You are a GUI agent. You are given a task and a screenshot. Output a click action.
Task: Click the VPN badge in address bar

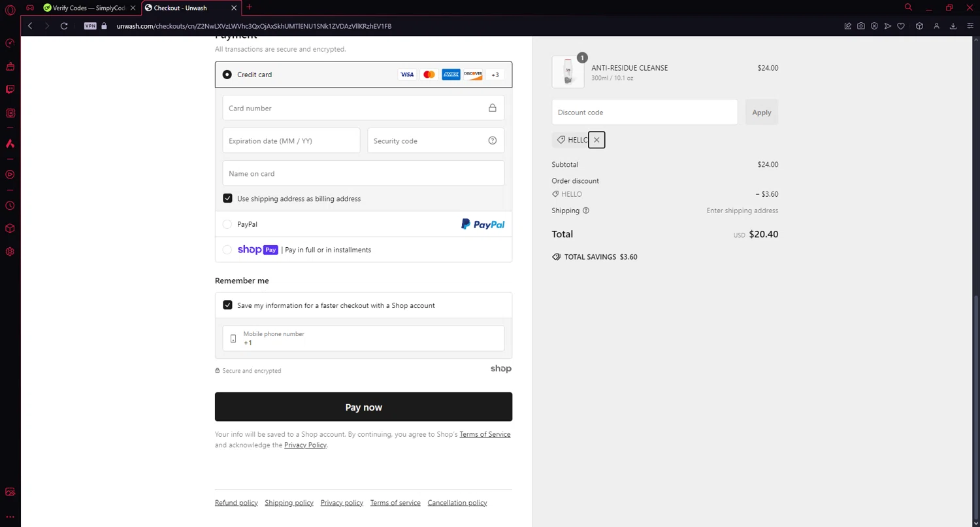point(90,26)
